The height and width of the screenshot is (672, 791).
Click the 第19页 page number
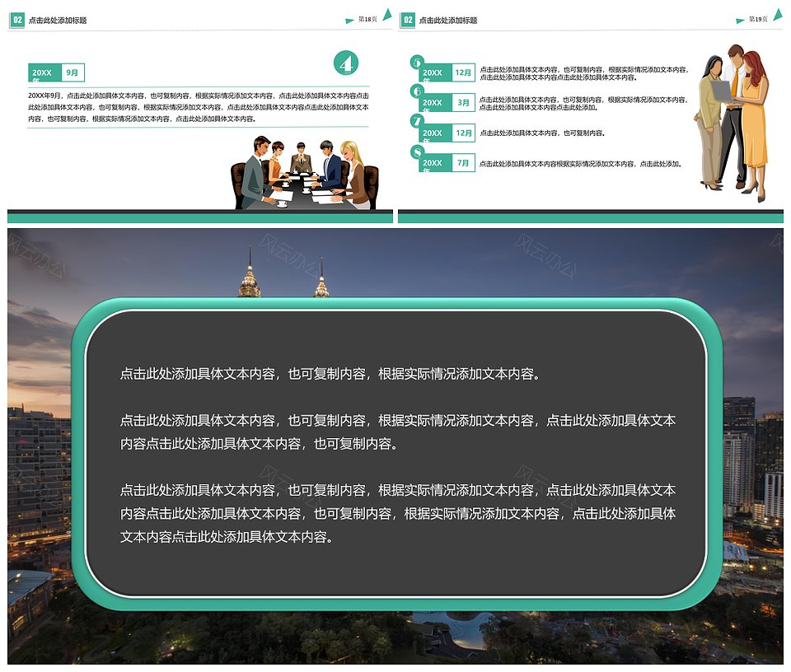758,19
